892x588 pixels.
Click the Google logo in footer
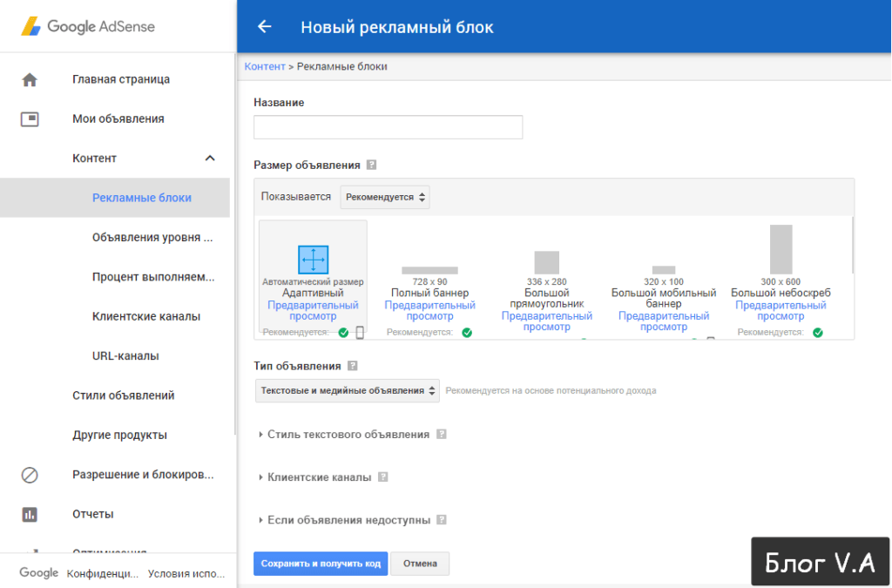coord(38,573)
